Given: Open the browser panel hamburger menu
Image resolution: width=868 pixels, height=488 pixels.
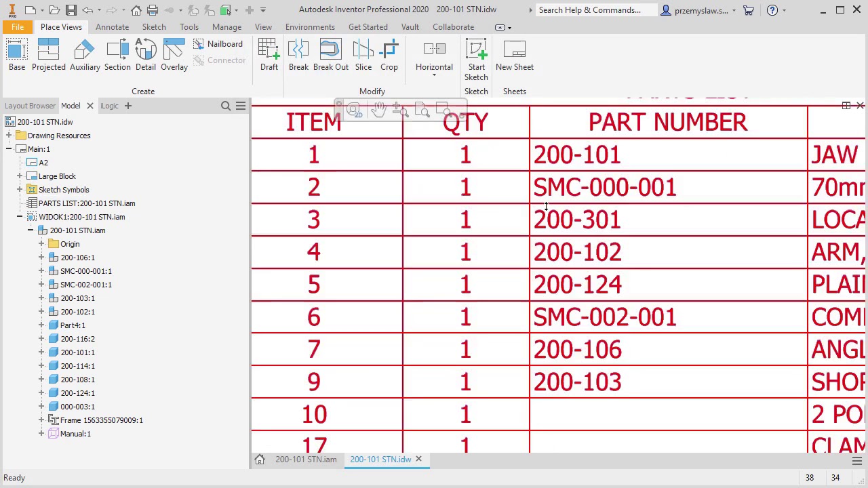Looking at the screenshot, I should (x=241, y=106).
